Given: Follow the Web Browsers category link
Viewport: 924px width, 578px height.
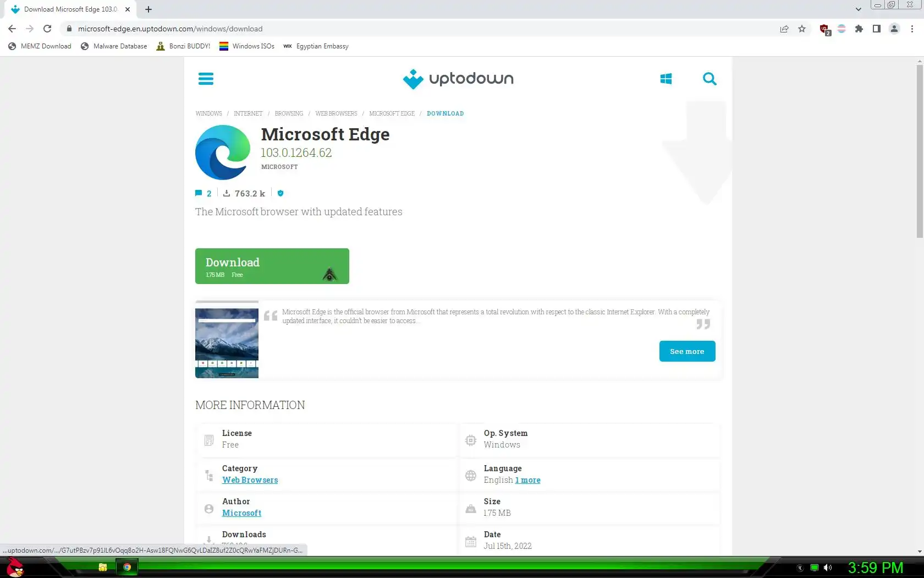Looking at the screenshot, I should point(250,480).
